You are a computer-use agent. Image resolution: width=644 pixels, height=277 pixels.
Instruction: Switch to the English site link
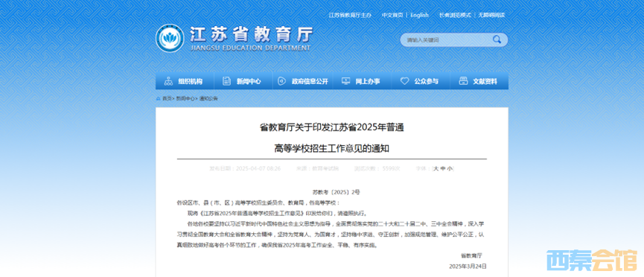(419, 15)
